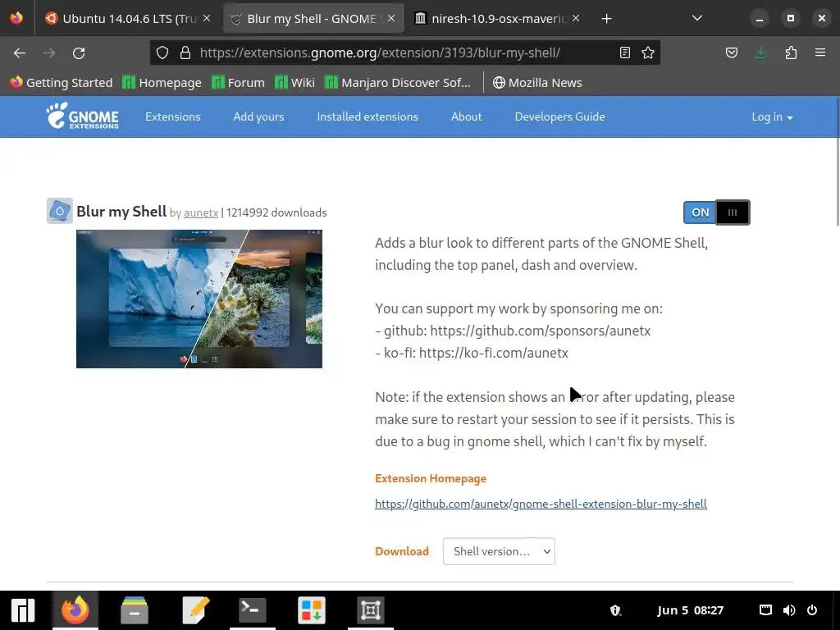The height and width of the screenshot is (630, 840).
Task: Open the software manager taskbar icon
Action: pyautogui.click(x=312, y=610)
